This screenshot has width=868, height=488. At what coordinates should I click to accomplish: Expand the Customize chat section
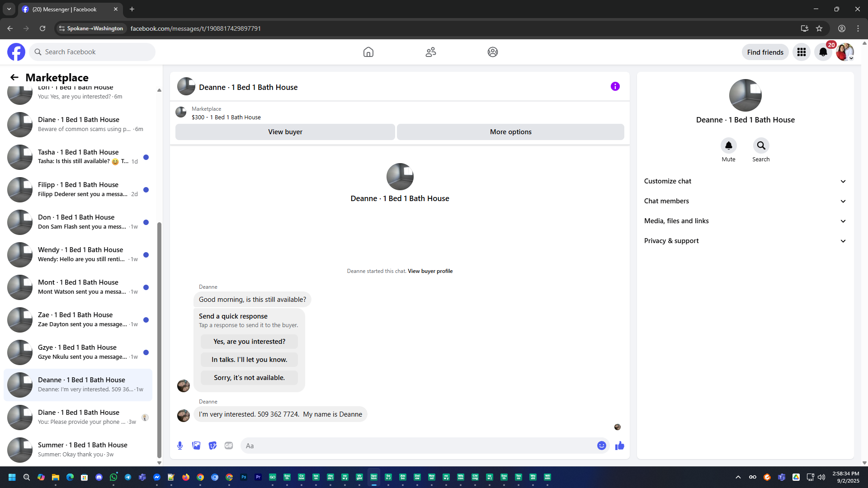pos(745,181)
